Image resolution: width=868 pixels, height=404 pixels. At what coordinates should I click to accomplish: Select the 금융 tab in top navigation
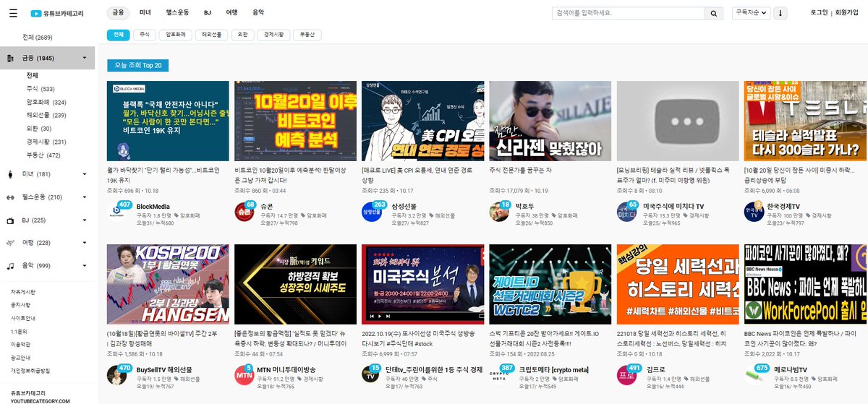(x=118, y=13)
